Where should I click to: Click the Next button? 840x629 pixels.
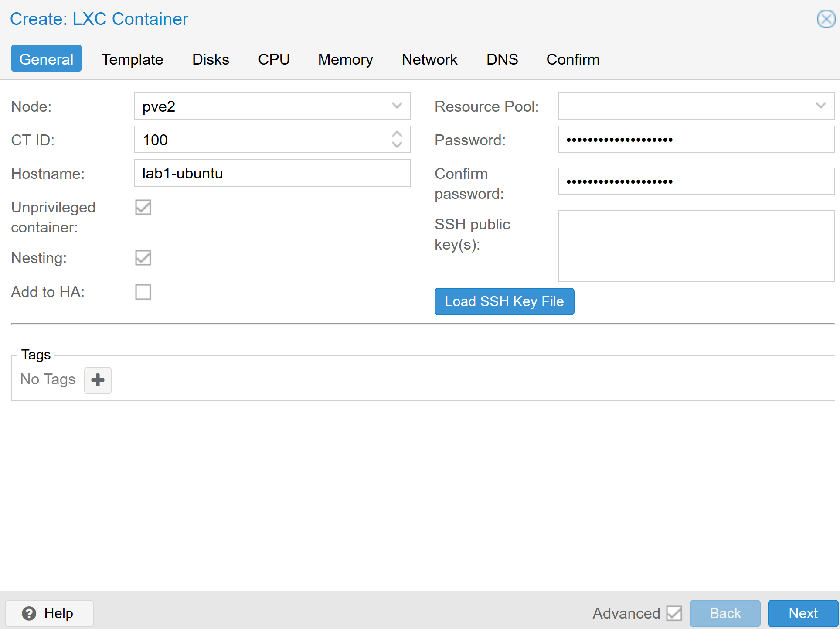pyautogui.click(x=803, y=613)
